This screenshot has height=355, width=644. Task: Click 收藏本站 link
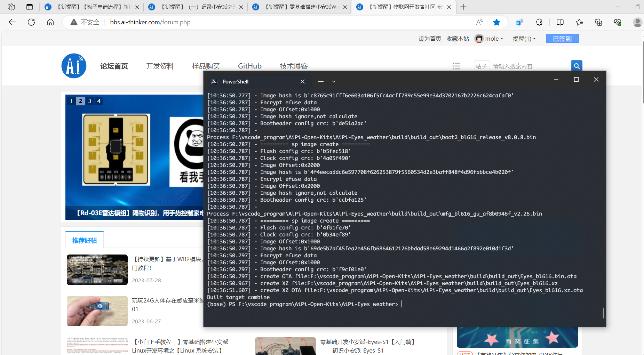pos(458,39)
